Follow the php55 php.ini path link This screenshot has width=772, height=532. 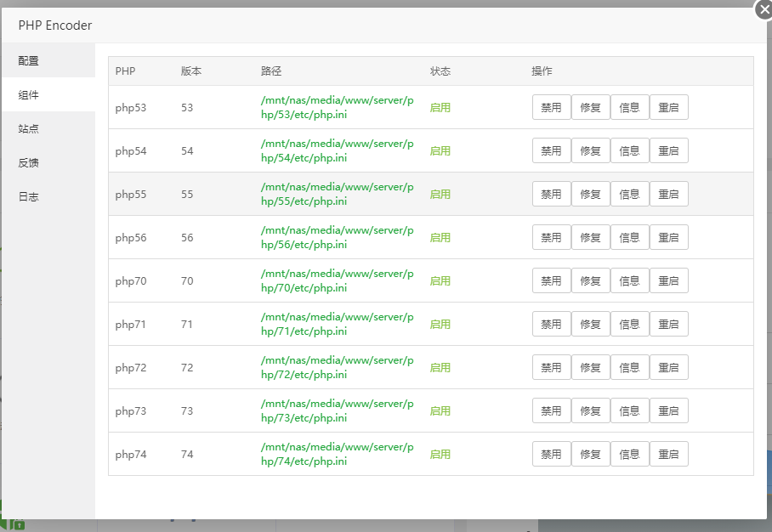tap(338, 194)
